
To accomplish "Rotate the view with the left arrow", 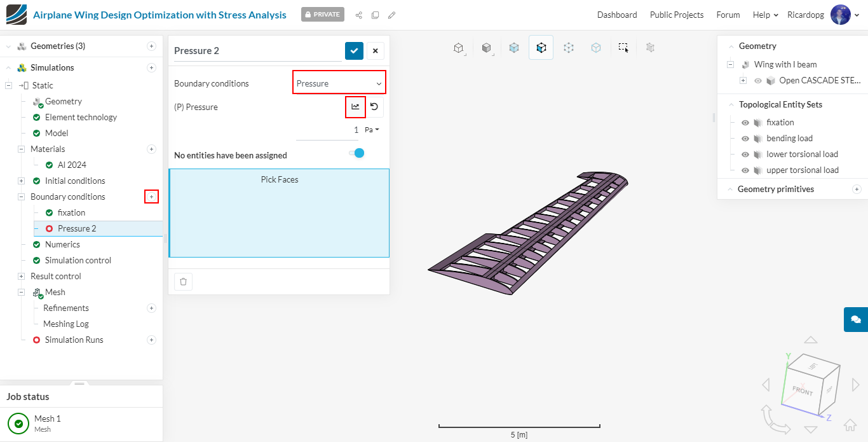I will pos(766,384).
